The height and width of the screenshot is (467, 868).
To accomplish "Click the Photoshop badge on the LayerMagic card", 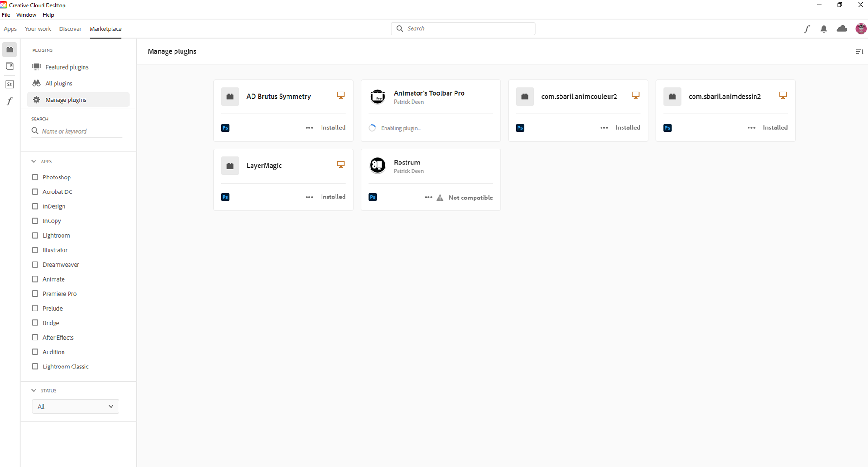I will (x=225, y=197).
